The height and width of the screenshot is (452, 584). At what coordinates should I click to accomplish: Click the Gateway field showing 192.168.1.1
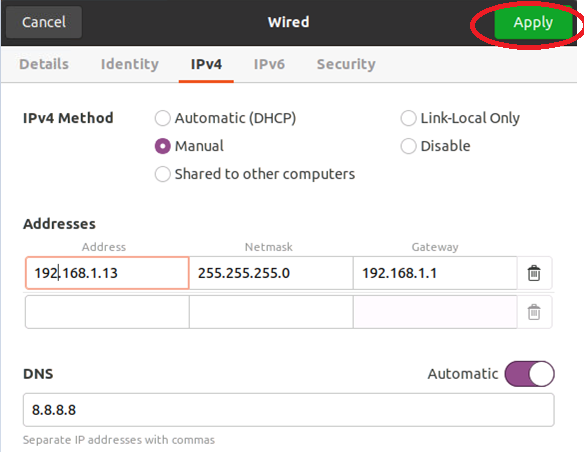point(435,273)
